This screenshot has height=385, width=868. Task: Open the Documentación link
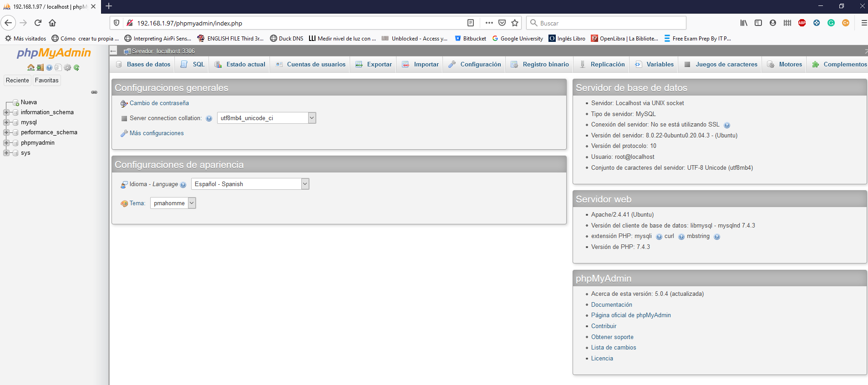612,305
